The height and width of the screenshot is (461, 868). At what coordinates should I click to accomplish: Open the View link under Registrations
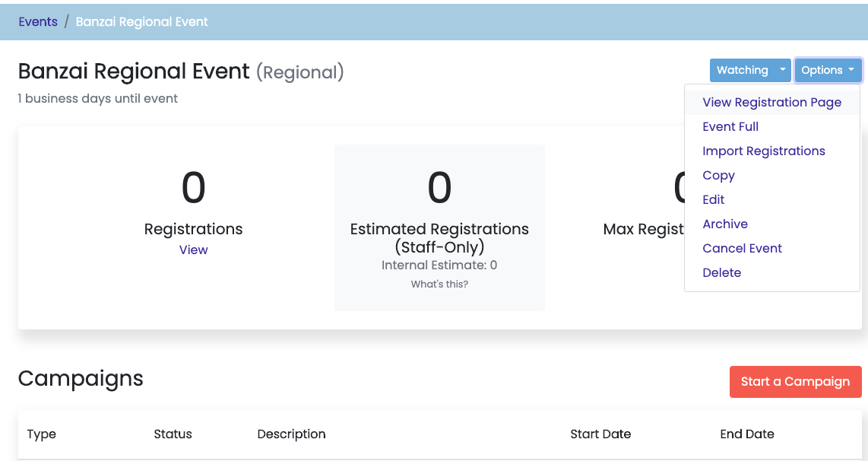(x=193, y=250)
